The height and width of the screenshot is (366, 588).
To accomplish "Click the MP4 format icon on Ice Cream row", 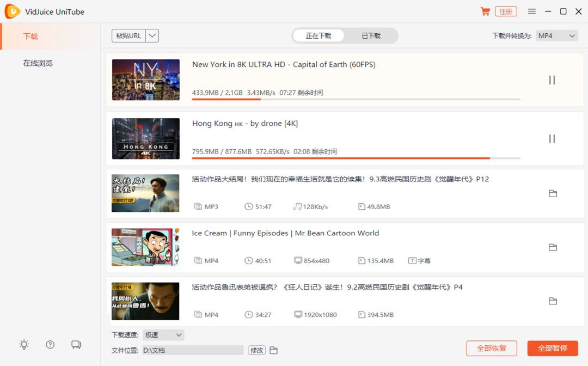I will coord(198,261).
